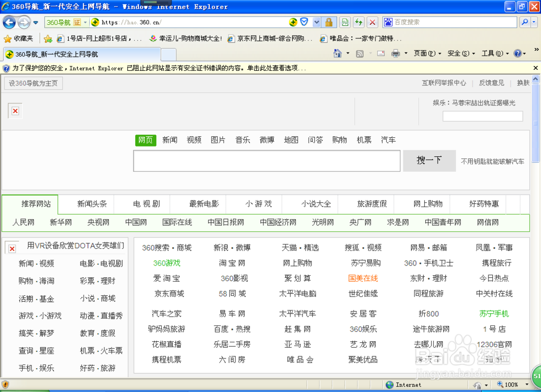Screen dimensions: 541x392
Task: Click the vertical scrollbar thumb on the page
Action: tap(536, 122)
